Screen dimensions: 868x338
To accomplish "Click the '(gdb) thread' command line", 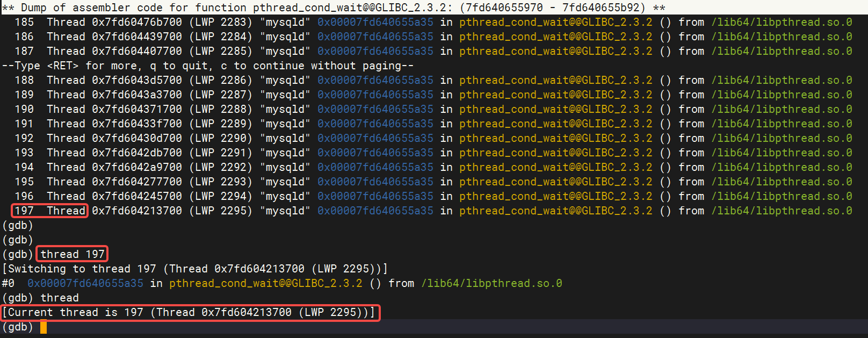I will point(41,298).
